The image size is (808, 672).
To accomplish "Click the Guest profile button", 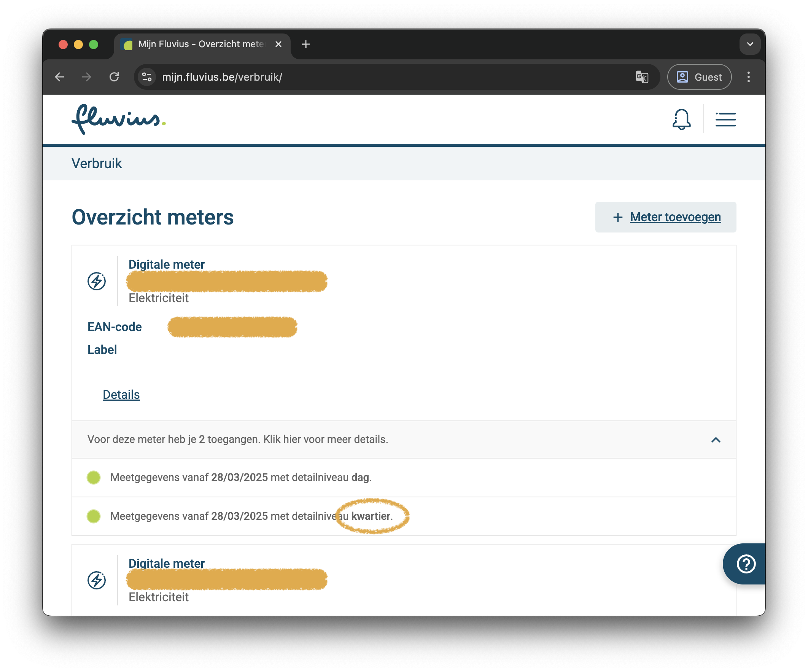I will [x=699, y=77].
